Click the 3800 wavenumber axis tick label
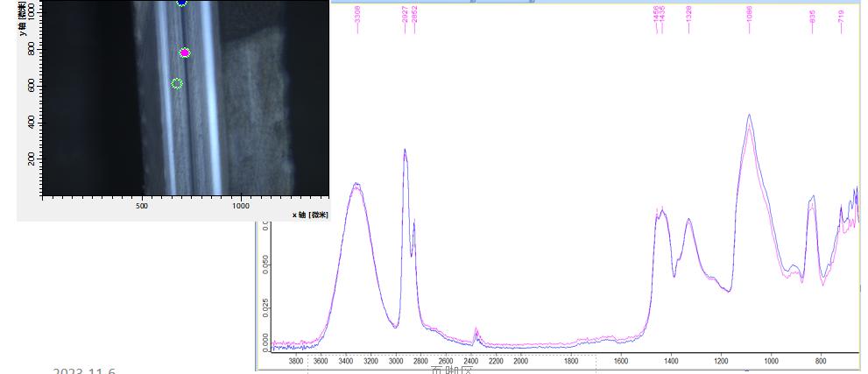The image size is (868, 374). (x=296, y=361)
